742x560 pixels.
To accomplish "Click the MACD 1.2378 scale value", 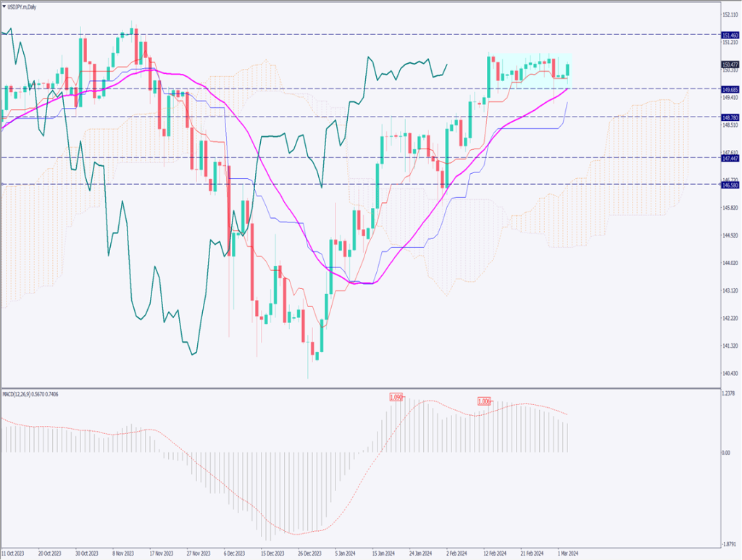I will (x=728, y=393).
